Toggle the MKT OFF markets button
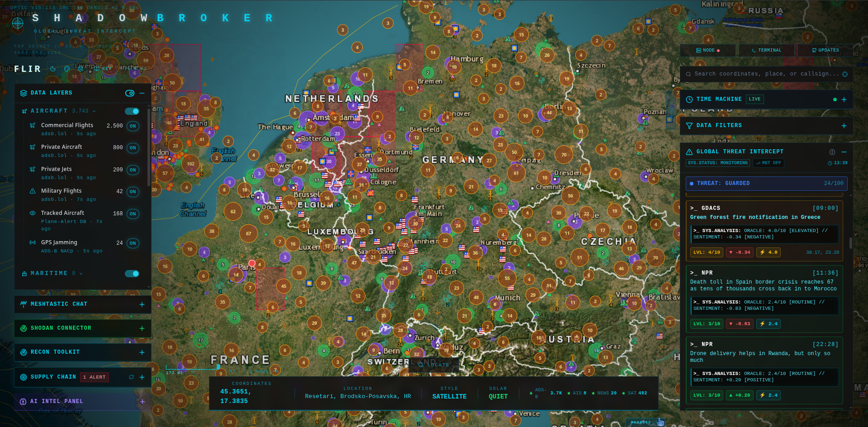This screenshot has width=868, height=427. coord(768,163)
